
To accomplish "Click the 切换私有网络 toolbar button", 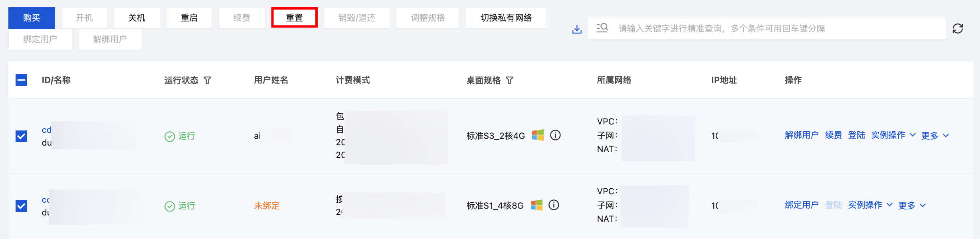I will (506, 18).
